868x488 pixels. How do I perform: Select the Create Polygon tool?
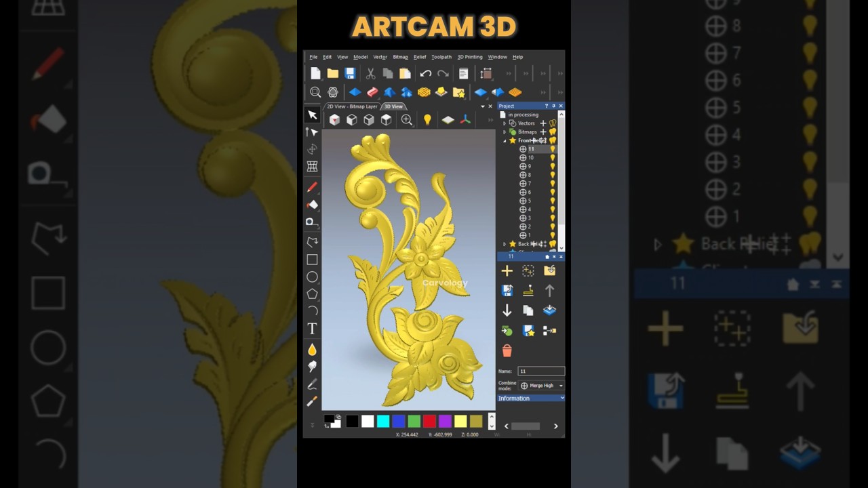pyautogui.click(x=312, y=293)
